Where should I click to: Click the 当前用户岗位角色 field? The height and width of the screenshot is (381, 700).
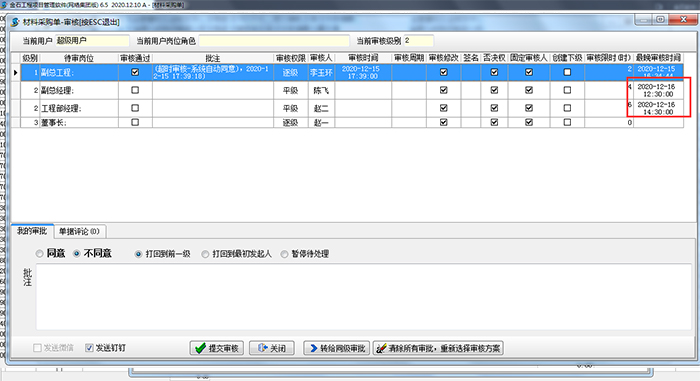point(274,41)
